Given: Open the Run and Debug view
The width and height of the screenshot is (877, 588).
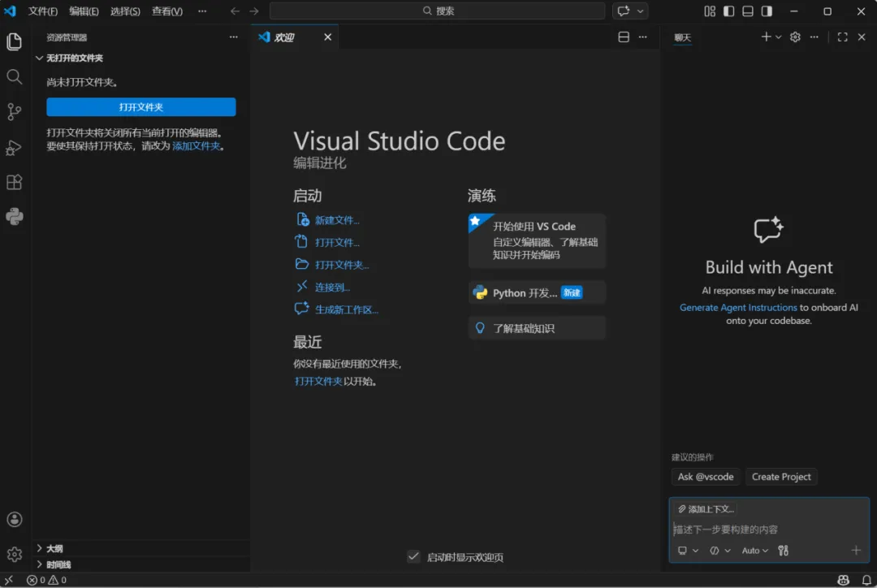Looking at the screenshot, I should pos(14,148).
